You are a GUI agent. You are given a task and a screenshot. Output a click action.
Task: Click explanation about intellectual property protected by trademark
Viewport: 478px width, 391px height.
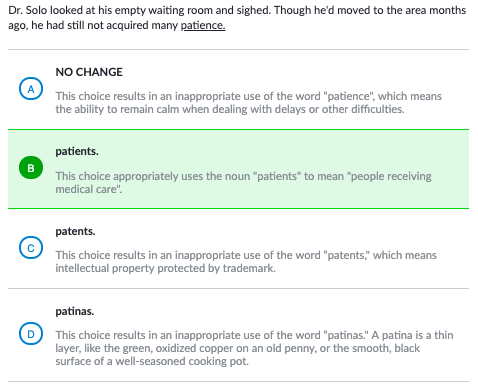[246, 262]
